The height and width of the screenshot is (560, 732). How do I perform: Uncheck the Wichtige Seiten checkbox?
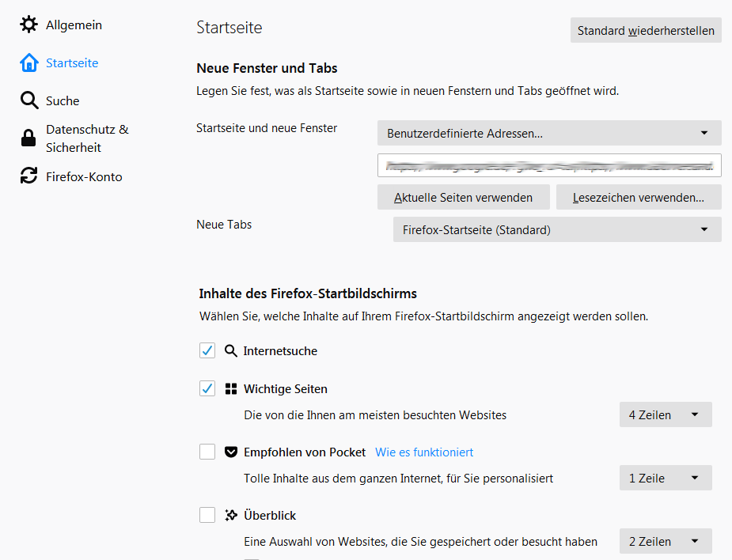pyautogui.click(x=207, y=388)
